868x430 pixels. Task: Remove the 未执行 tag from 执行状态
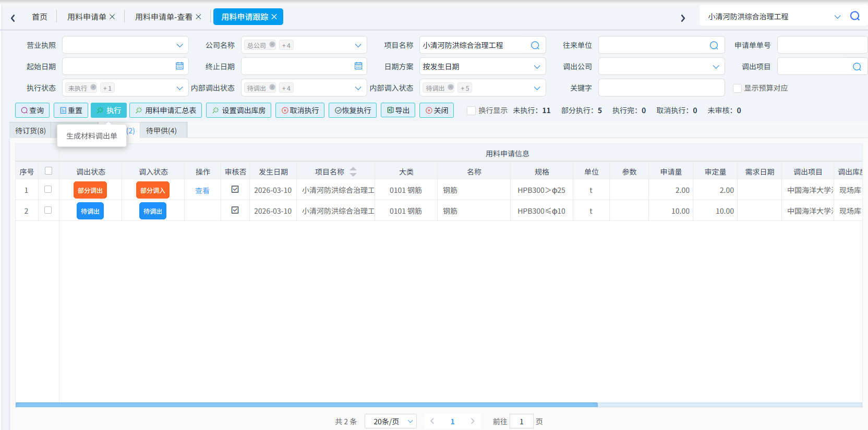pos(93,88)
